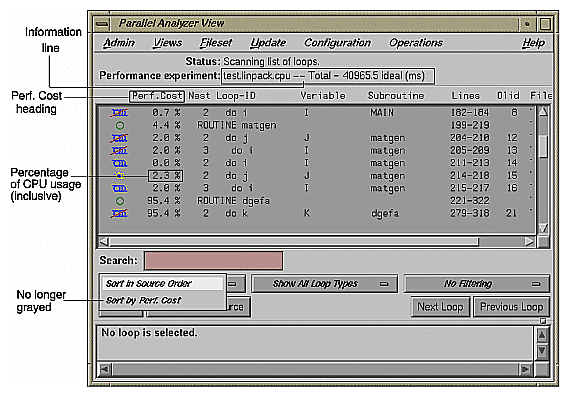The height and width of the screenshot is (397, 570).
Task: Choose Sort by Perf. Cost option
Action: click(x=163, y=300)
